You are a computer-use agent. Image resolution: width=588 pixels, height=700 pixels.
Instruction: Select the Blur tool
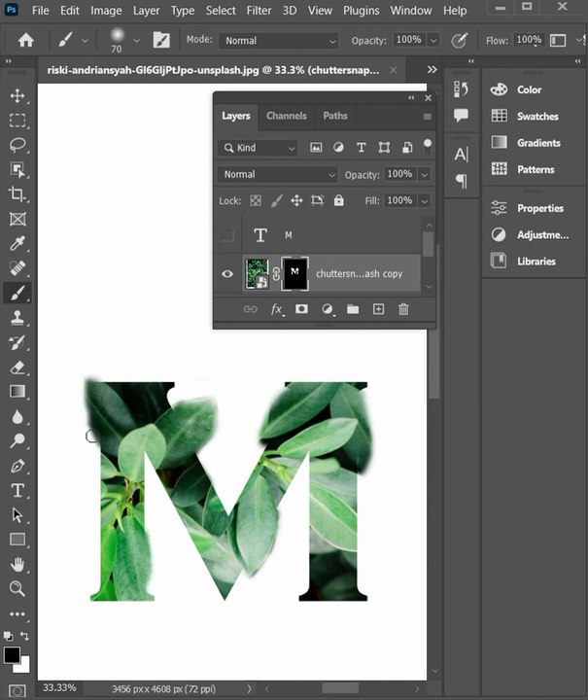[17, 416]
